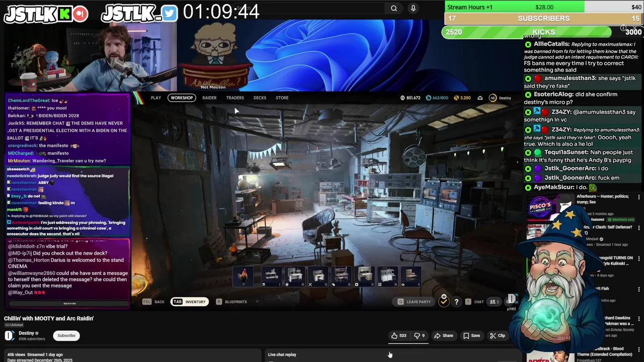Dislike the video with thumbs down
This screenshot has height=362, width=644.
tap(419, 335)
